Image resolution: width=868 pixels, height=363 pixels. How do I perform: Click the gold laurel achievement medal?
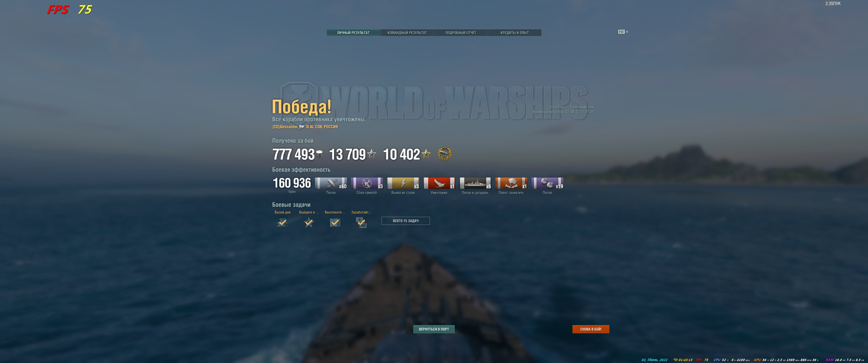point(444,154)
